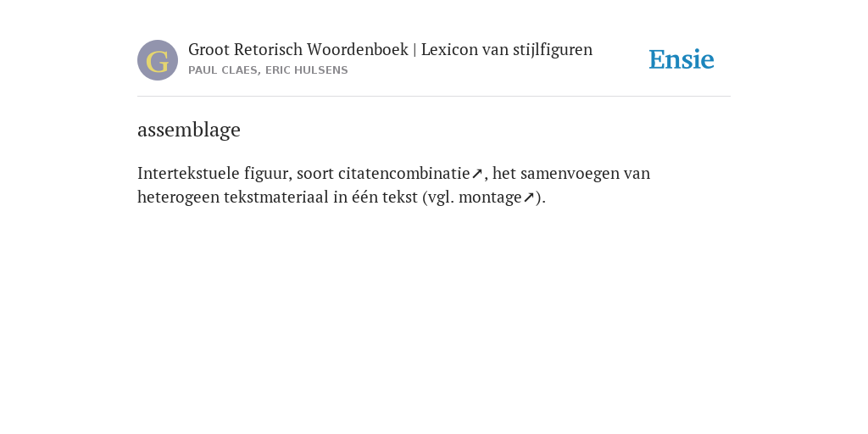Follow the citatencombinatie reference link
Image resolution: width=868 pixels, height=434 pixels.
pyautogui.click(x=404, y=173)
